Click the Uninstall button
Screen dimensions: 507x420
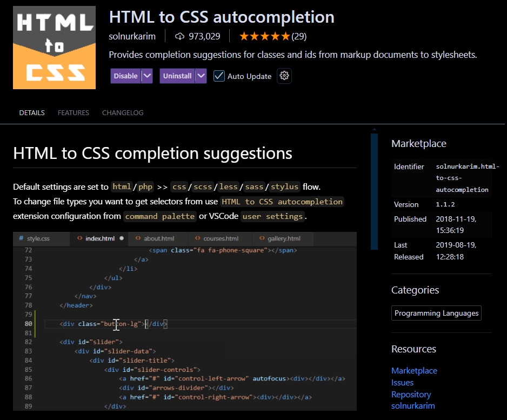click(x=177, y=76)
